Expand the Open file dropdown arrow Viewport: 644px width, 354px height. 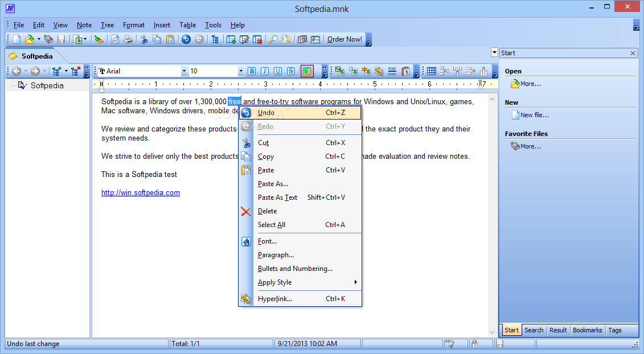click(39, 39)
